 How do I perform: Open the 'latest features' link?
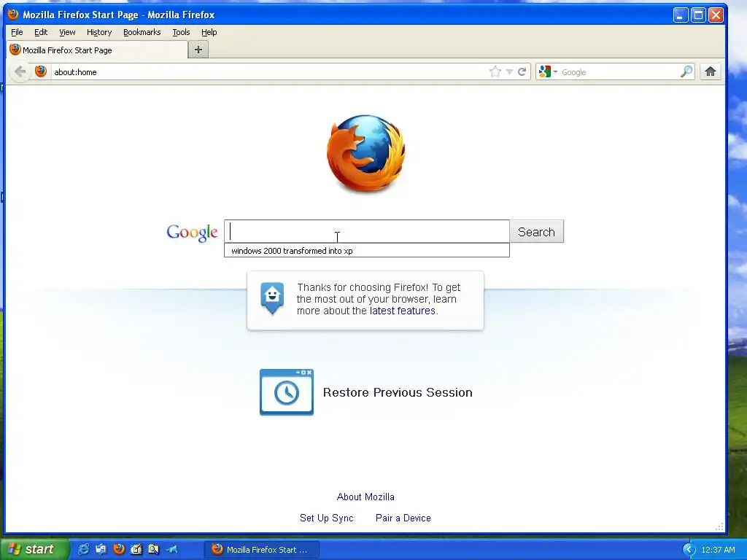tap(403, 311)
